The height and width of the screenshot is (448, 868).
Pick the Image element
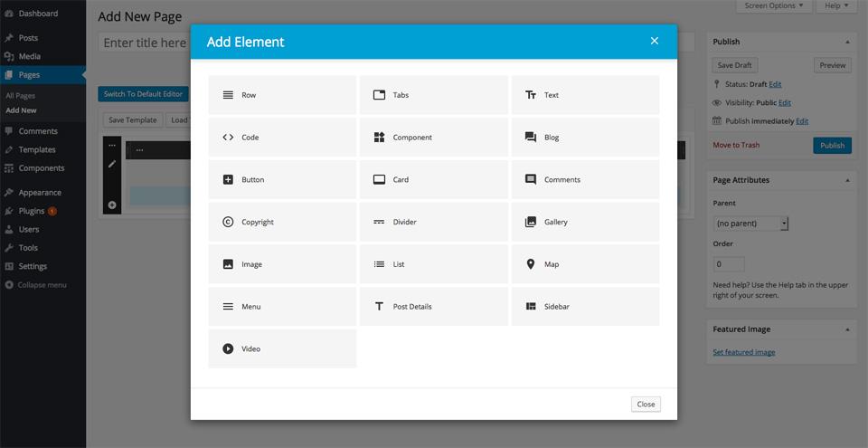282,264
